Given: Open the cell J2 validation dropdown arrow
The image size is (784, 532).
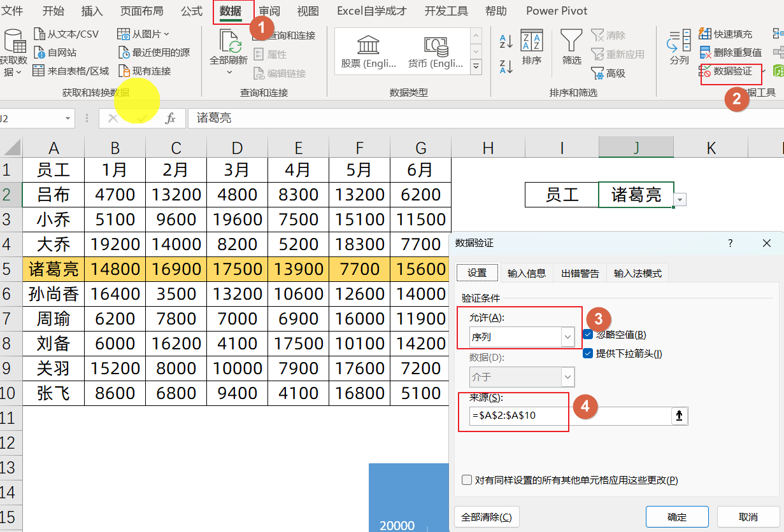Looking at the screenshot, I should 680,200.
